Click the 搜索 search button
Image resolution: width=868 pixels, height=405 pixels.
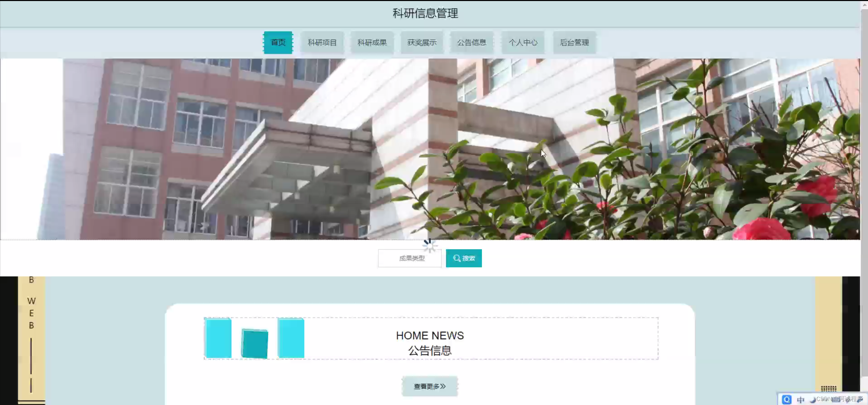(x=464, y=258)
